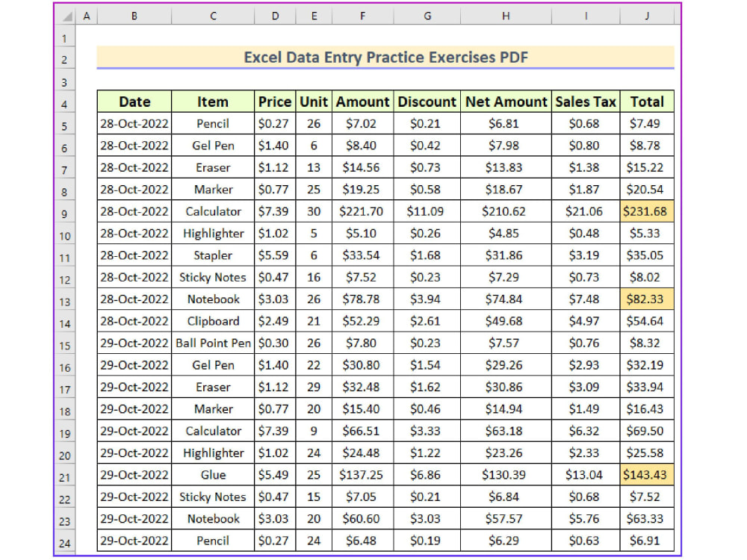Screen dimensions: 747x560
Task: Select total cell $69.50
Action: pos(647,431)
